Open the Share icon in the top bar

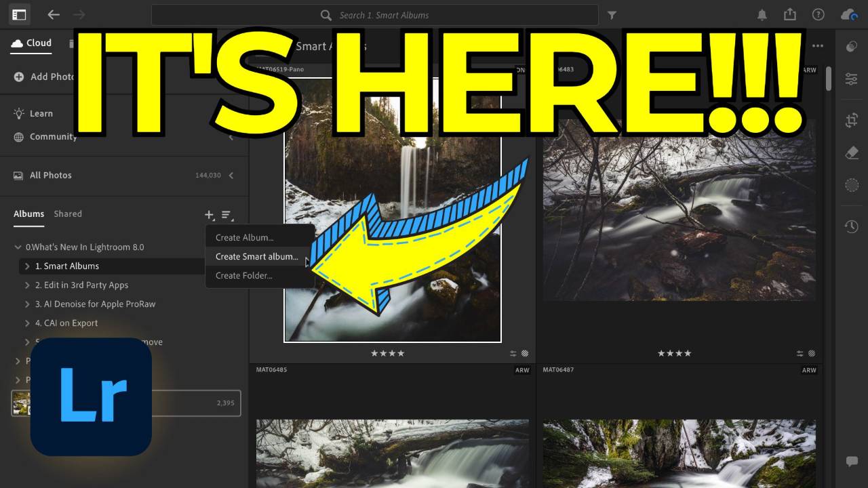click(x=789, y=14)
